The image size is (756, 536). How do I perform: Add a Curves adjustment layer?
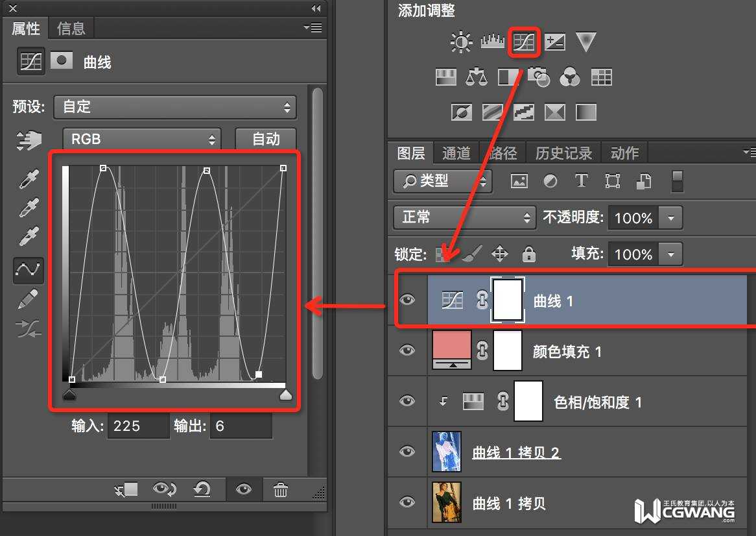524,42
